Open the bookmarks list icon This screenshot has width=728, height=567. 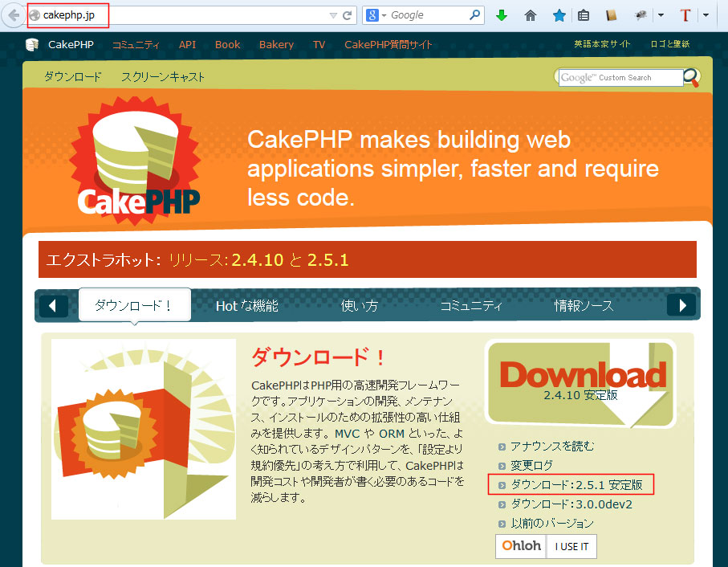[x=584, y=15]
